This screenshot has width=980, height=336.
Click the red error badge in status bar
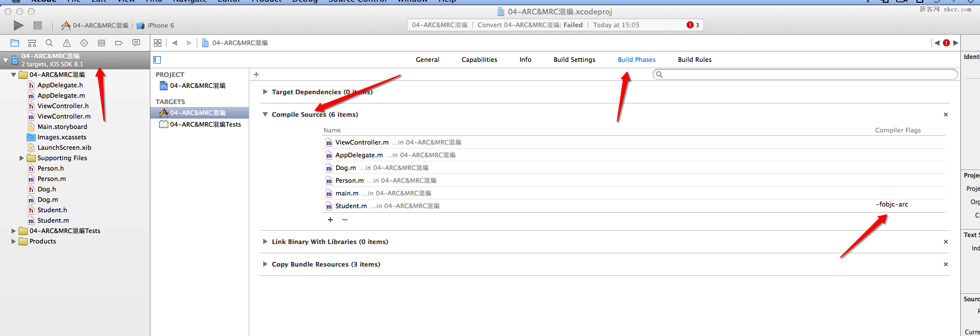pos(690,25)
